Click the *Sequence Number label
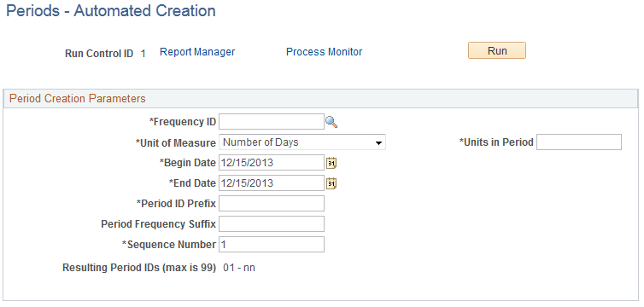Screen dimensions: 644x307 [x=169, y=245]
